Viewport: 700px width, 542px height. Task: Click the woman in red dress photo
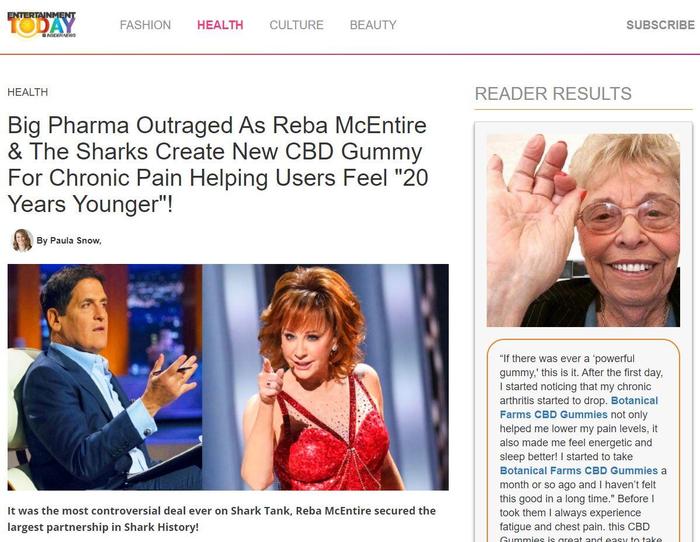point(325,377)
